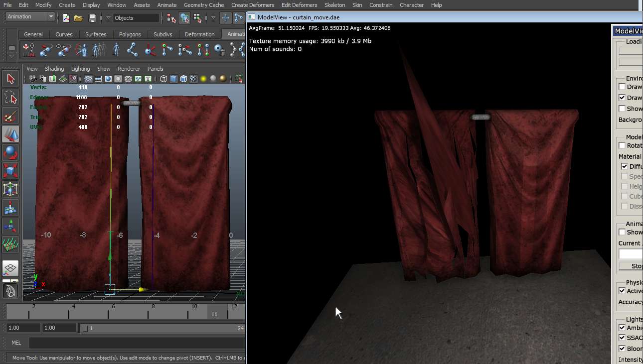Screen dimensions: 643x364
Task: Select the arrow Select tool
Action: (10, 79)
